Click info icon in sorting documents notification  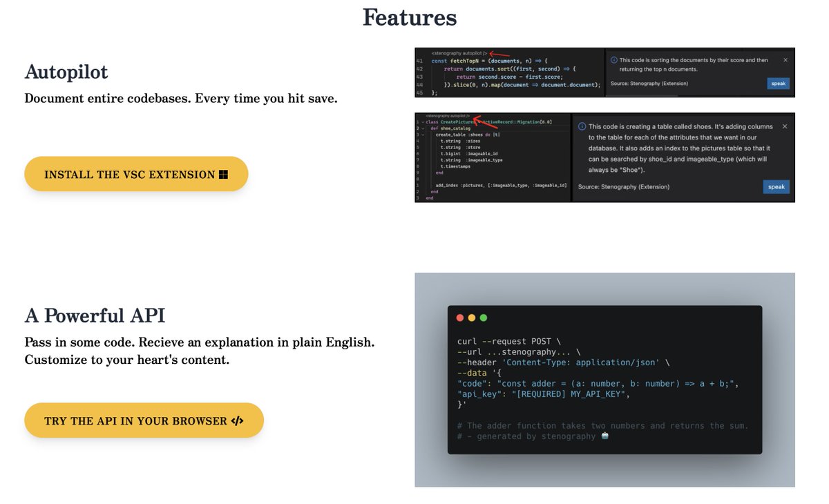tap(614, 60)
